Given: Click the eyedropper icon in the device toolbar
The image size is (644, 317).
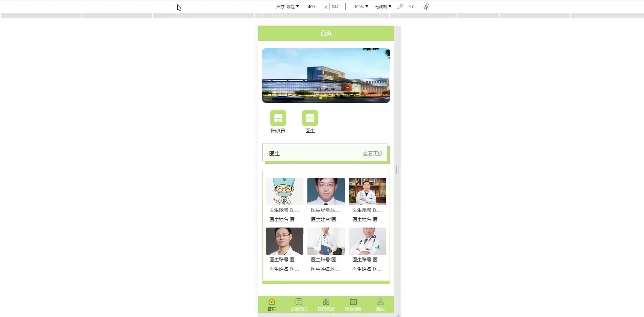Looking at the screenshot, I should tap(400, 6).
